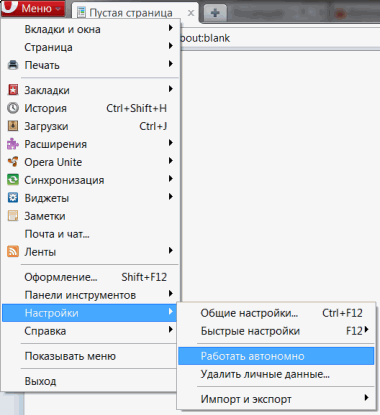Open the Закладки submenu

(x=91, y=90)
